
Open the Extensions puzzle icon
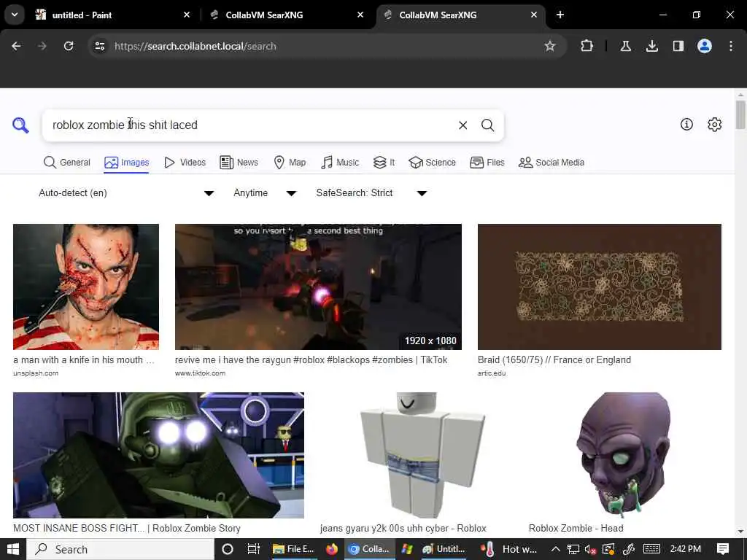click(587, 46)
